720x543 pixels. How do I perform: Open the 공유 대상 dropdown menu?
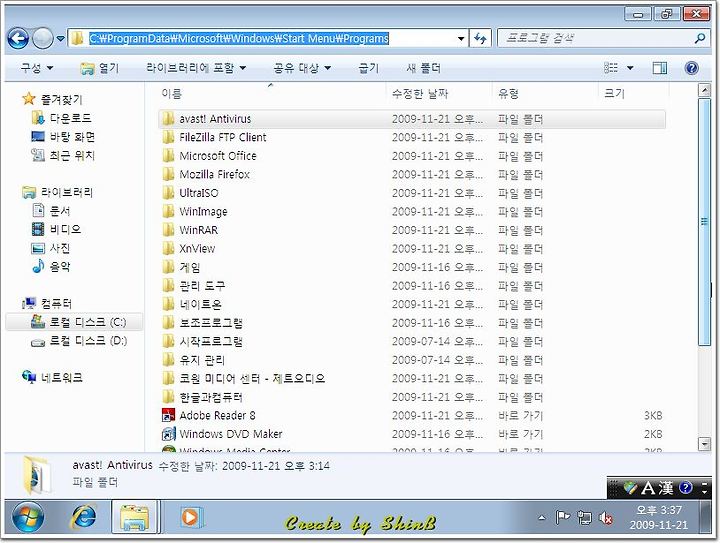click(x=302, y=68)
